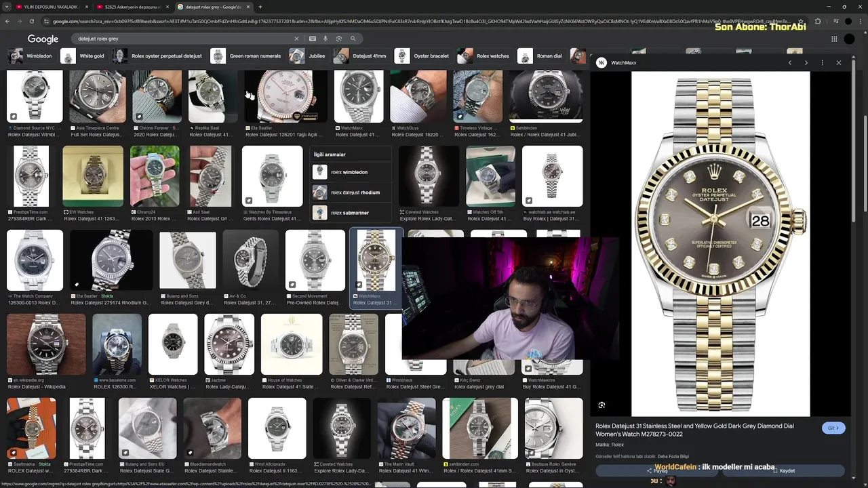Open the large gold Datejust preview image
The image size is (868, 488).
tap(720, 244)
